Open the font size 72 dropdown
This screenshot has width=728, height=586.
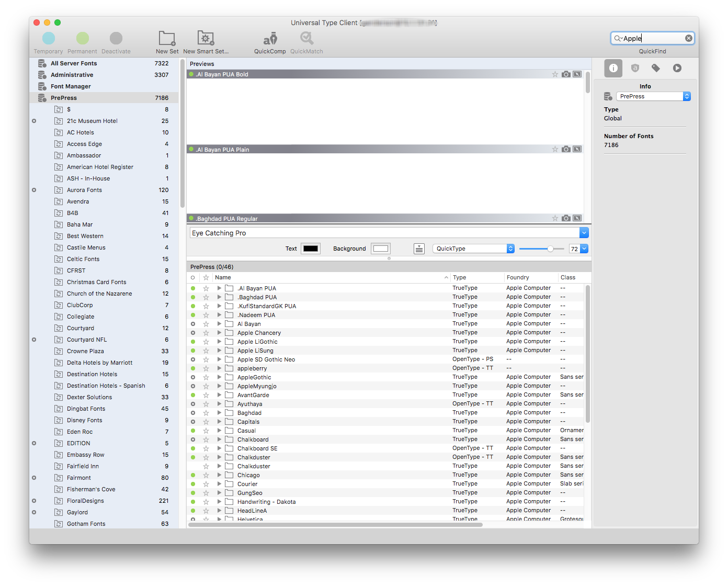click(584, 249)
